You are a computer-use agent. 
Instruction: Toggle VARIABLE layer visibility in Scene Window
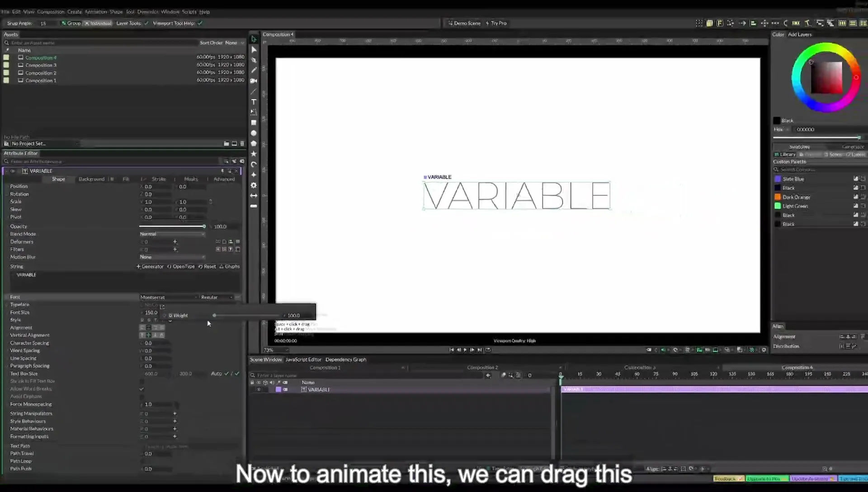tap(259, 390)
